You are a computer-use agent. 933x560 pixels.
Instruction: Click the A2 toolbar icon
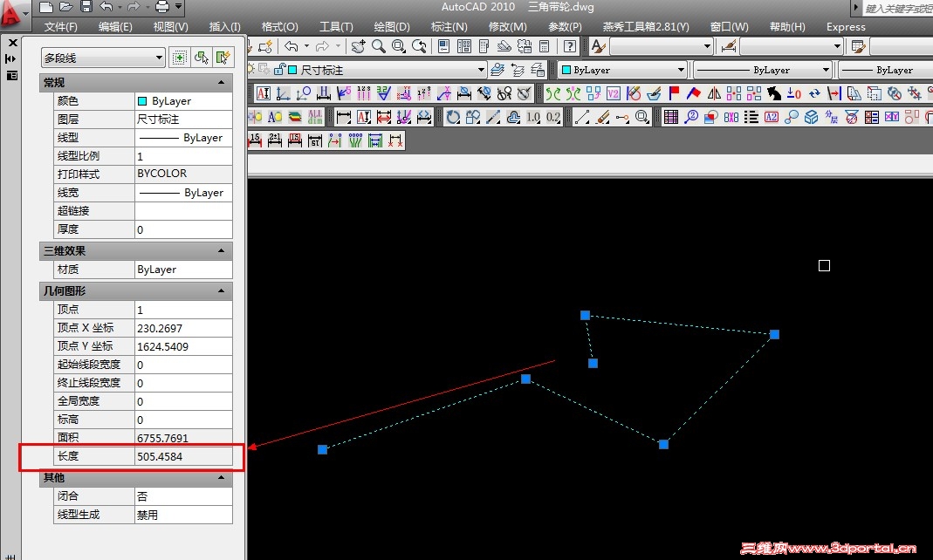(x=772, y=117)
